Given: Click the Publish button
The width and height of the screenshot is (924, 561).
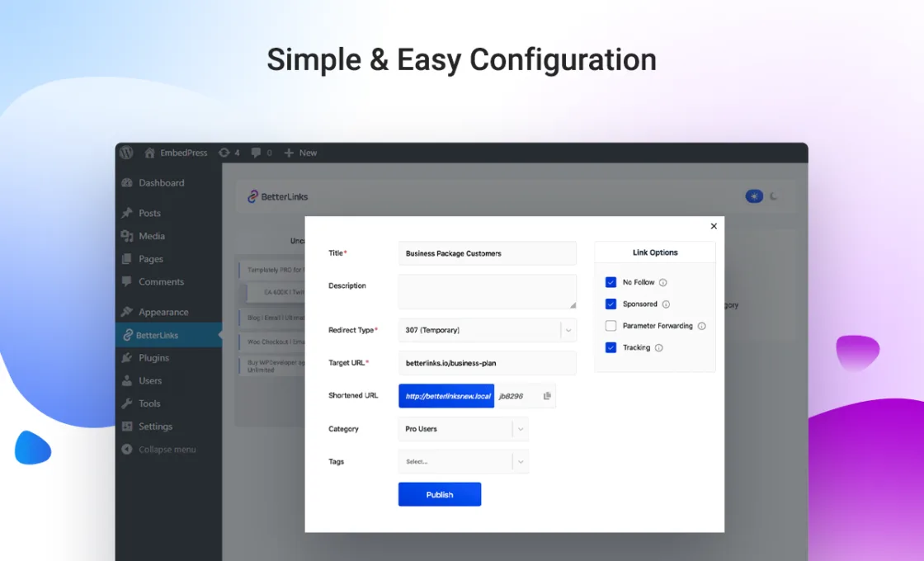Looking at the screenshot, I should click(440, 494).
